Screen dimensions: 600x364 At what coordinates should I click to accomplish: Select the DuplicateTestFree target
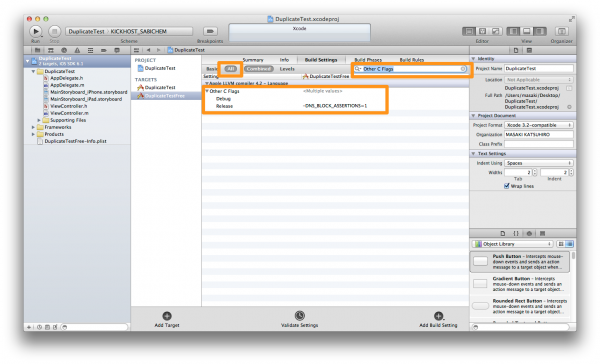tap(166, 96)
